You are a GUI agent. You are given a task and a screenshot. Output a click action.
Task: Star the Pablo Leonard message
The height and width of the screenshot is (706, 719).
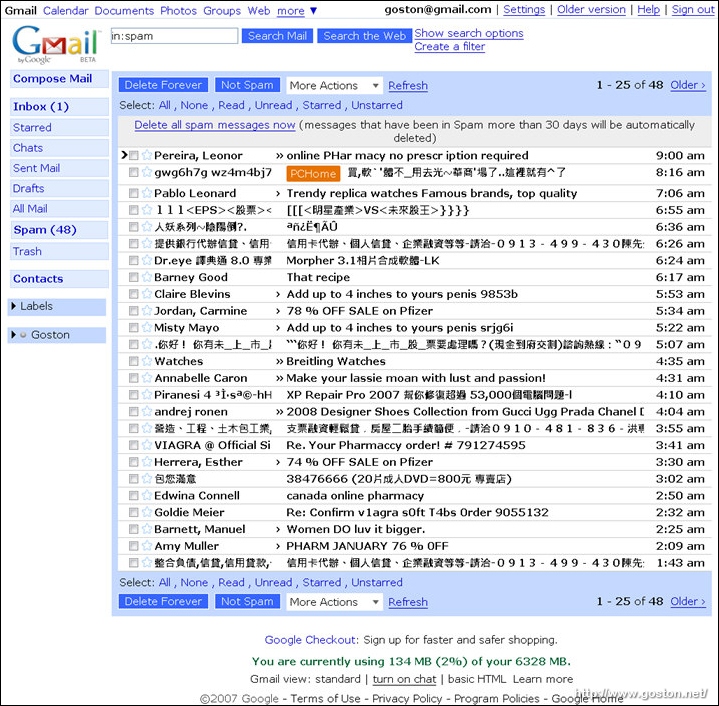147,193
